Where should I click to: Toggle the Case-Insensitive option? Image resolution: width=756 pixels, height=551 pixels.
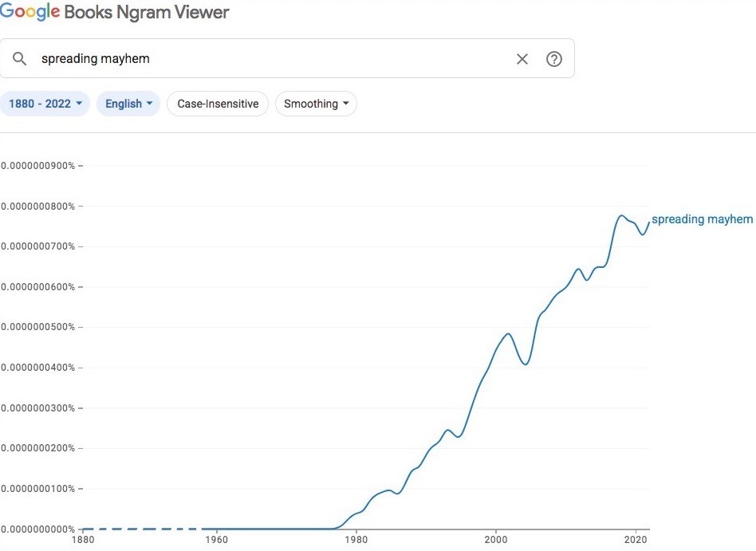point(218,104)
